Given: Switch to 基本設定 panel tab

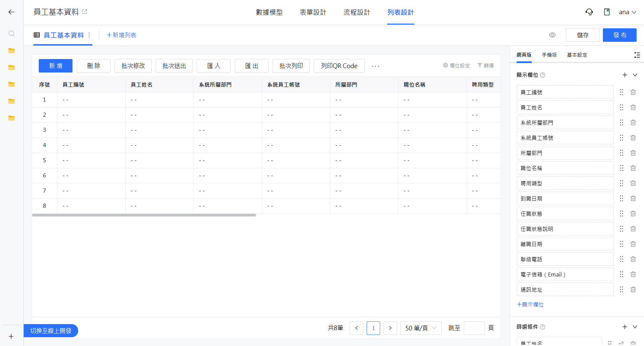Looking at the screenshot, I should (x=577, y=55).
